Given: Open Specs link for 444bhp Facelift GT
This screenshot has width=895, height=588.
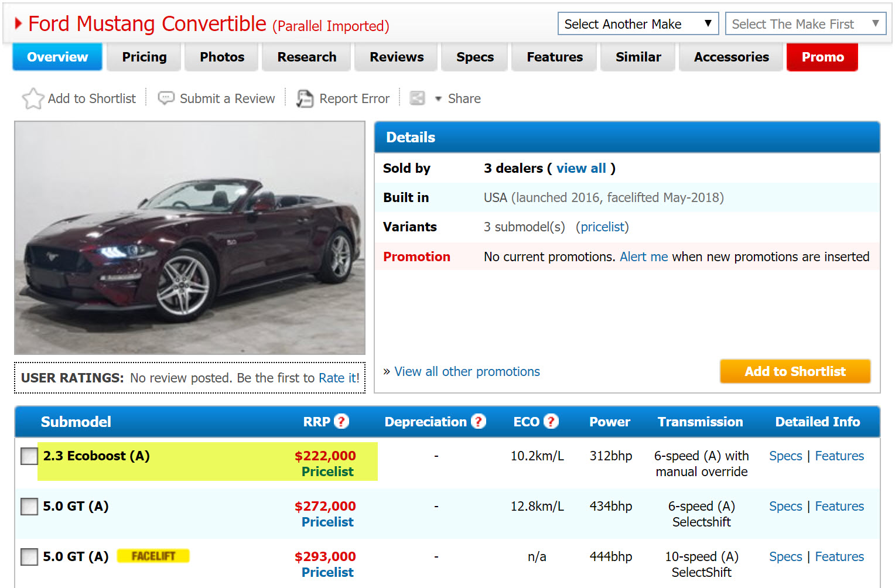Looking at the screenshot, I should click(785, 556).
